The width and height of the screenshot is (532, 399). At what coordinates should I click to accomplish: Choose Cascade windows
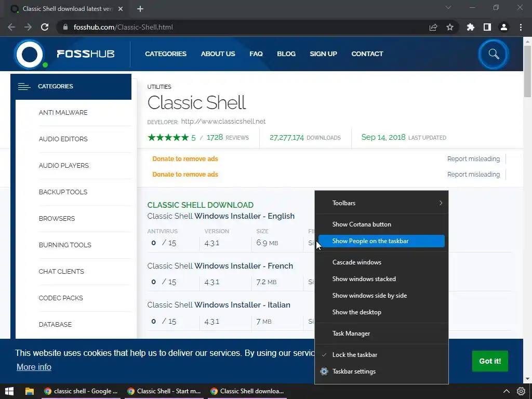381,262
